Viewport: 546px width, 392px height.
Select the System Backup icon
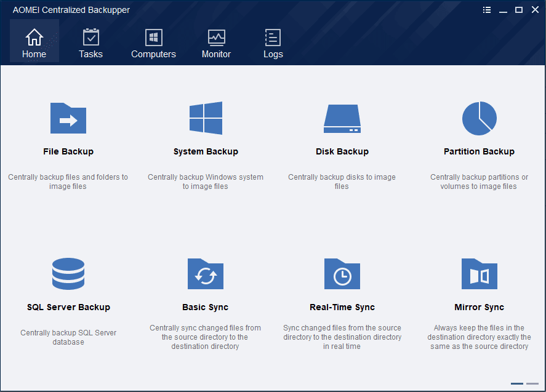coord(205,118)
